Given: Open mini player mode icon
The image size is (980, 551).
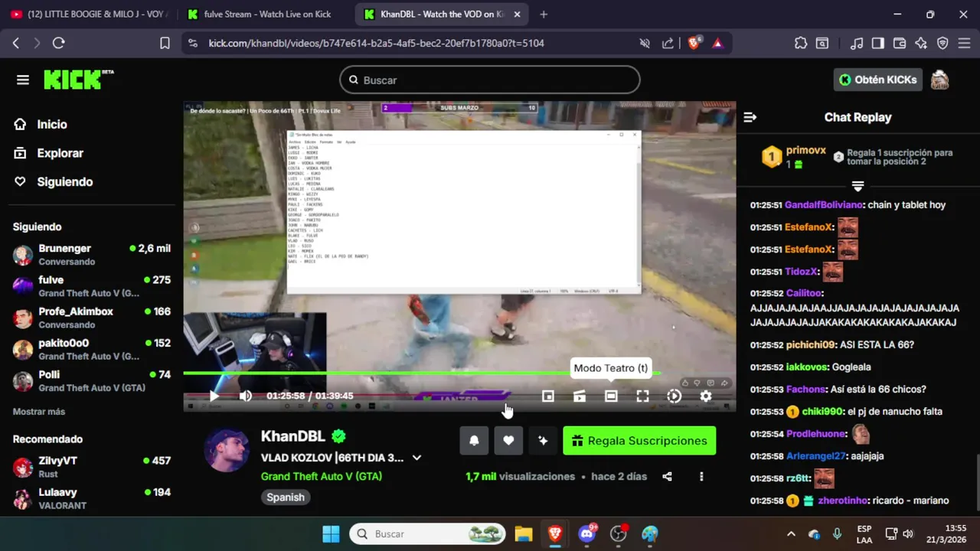Looking at the screenshot, I should tap(547, 396).
